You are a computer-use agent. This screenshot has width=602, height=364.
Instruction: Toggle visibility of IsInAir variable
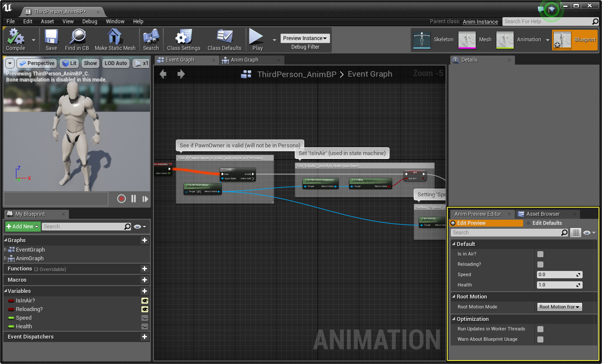click(145, 301)
